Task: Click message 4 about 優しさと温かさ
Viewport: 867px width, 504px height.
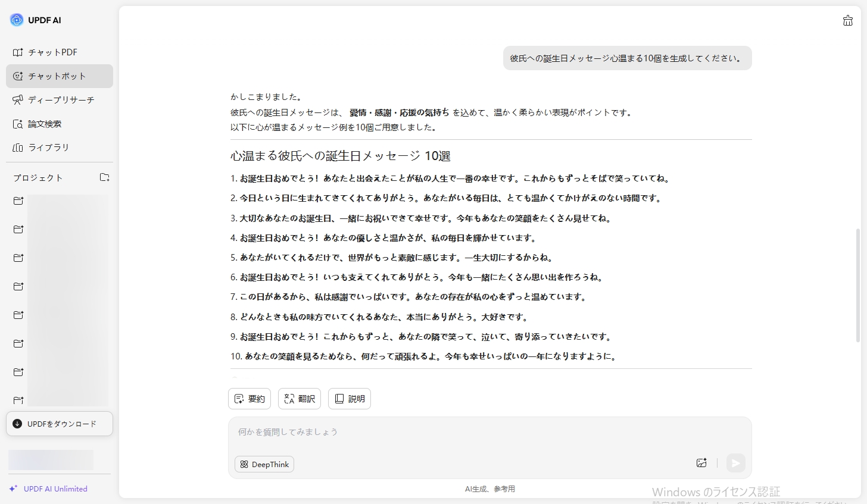Action: pyautogui.click(x=383, y=238)
